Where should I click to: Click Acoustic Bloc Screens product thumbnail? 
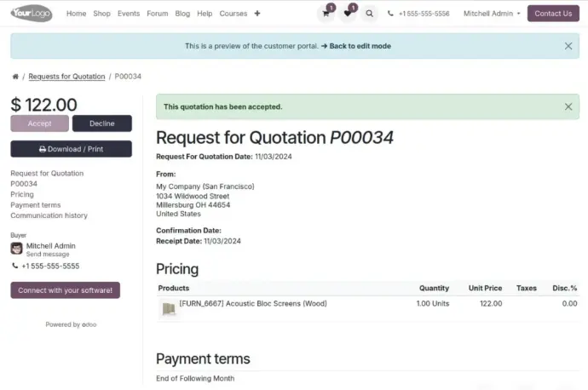169,309
